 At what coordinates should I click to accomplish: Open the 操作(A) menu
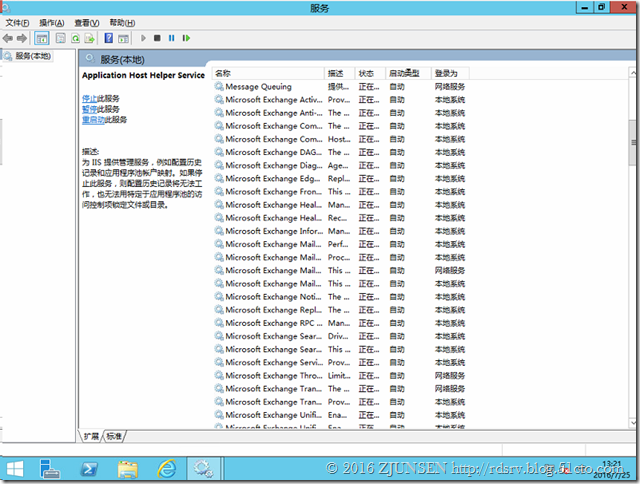click(x=52, y=23)
